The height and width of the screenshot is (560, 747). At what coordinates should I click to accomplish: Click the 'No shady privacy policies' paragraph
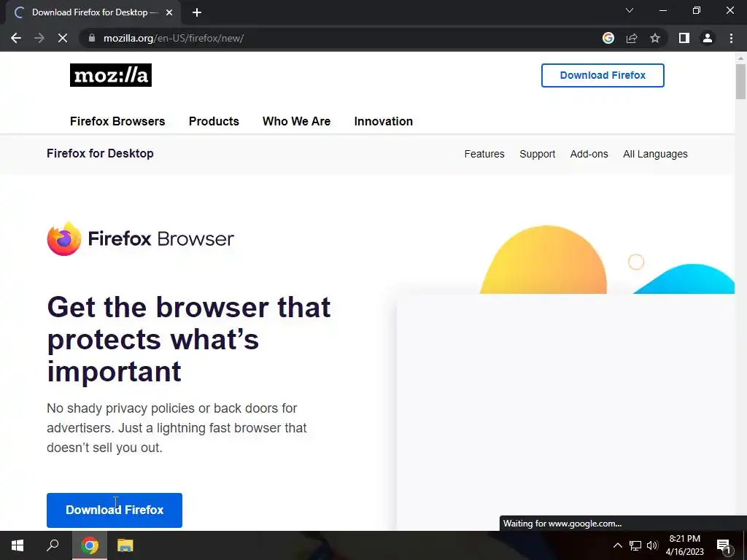coord(177,427)
